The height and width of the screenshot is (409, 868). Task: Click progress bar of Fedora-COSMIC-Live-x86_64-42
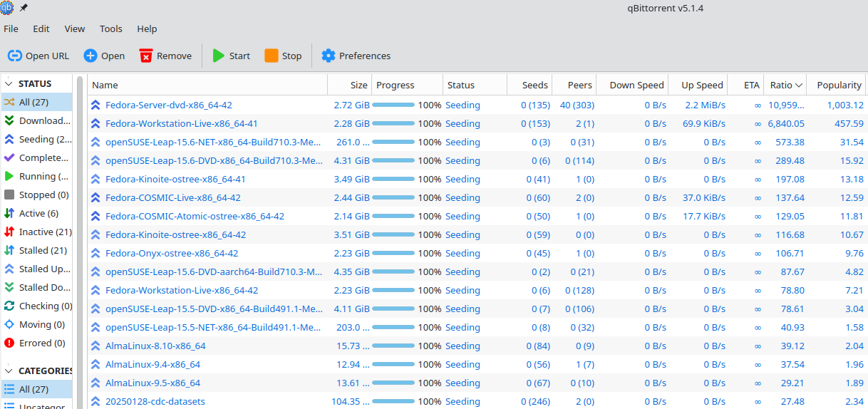point(393,197)
